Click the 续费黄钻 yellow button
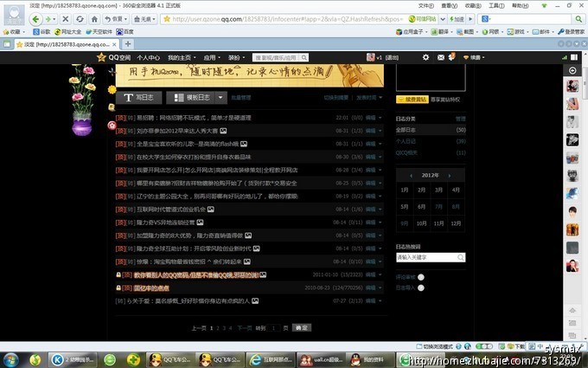The width and height of the screenshot is (588, 368). (412, 100)
